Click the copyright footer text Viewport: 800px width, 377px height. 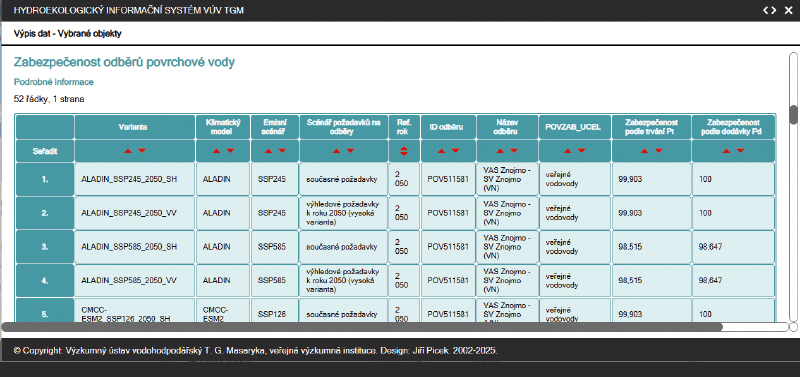[x=256, y=351]
